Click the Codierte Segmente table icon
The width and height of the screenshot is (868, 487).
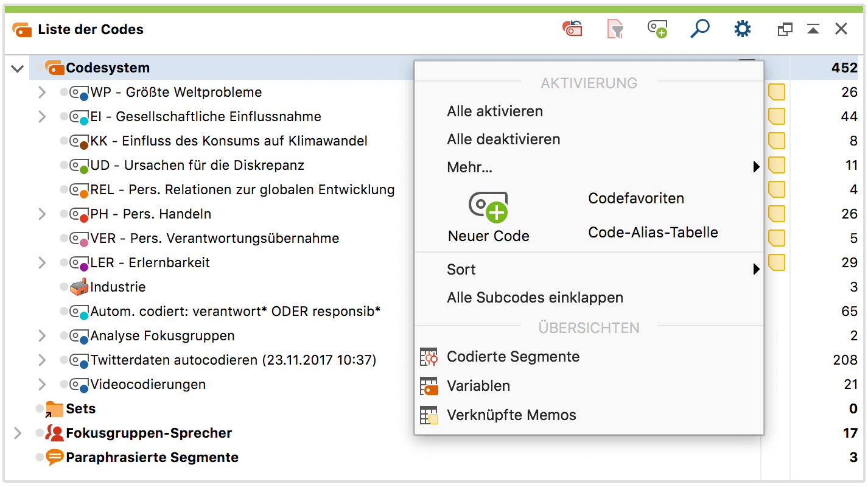tap(429, 357)
